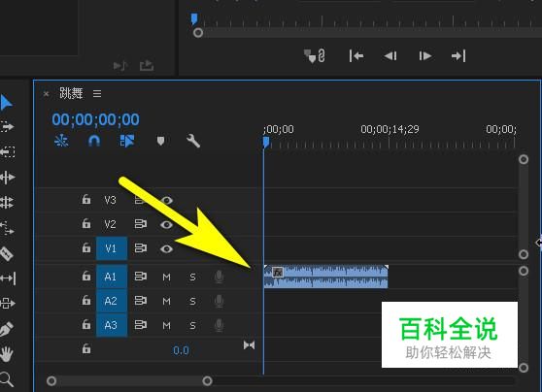Solo the A2 audio track
Image resolution: width=542 pixels, height=392 pixels.
click(x=192, y=301)
